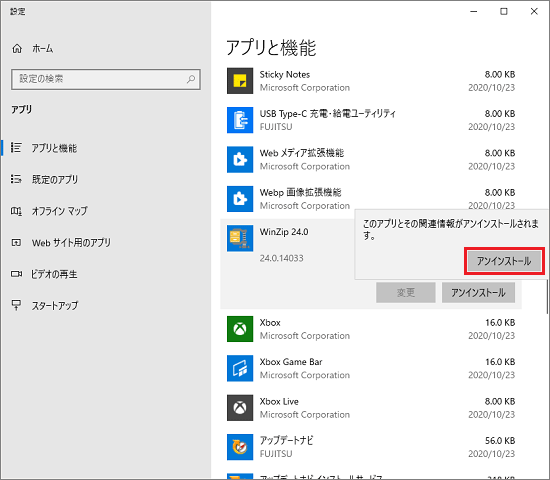Close the 設定 window
Image resolution: width=550 pixels, height=480 pixels.
tap(534, 12)
